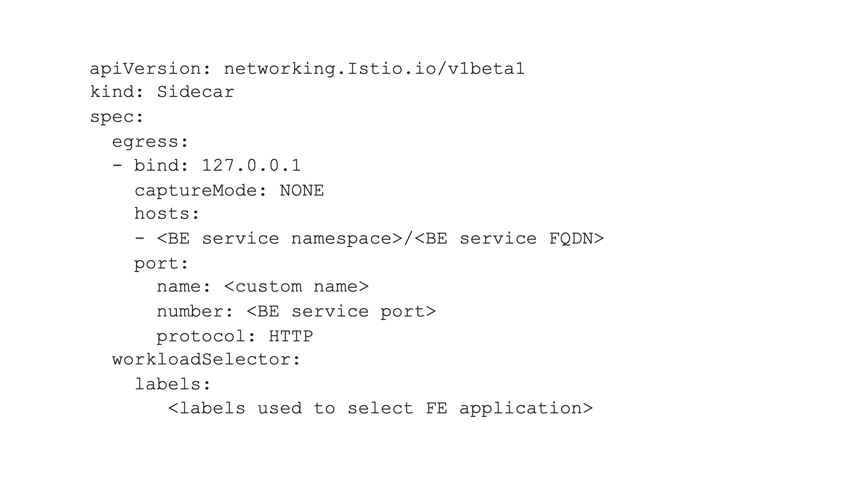Click the custom name placeholder
The height and width of the screenshot is (504, 855).
point(296,287)
